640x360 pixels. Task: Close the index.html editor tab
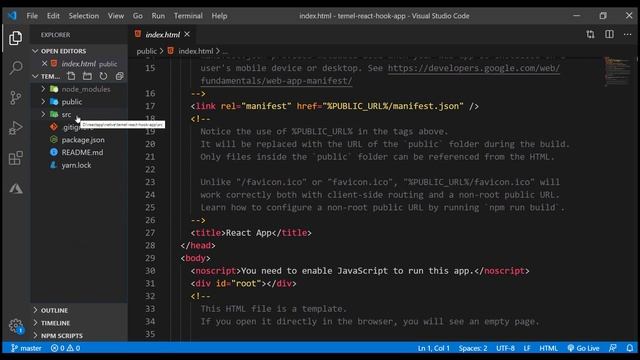tap(187, 34)
